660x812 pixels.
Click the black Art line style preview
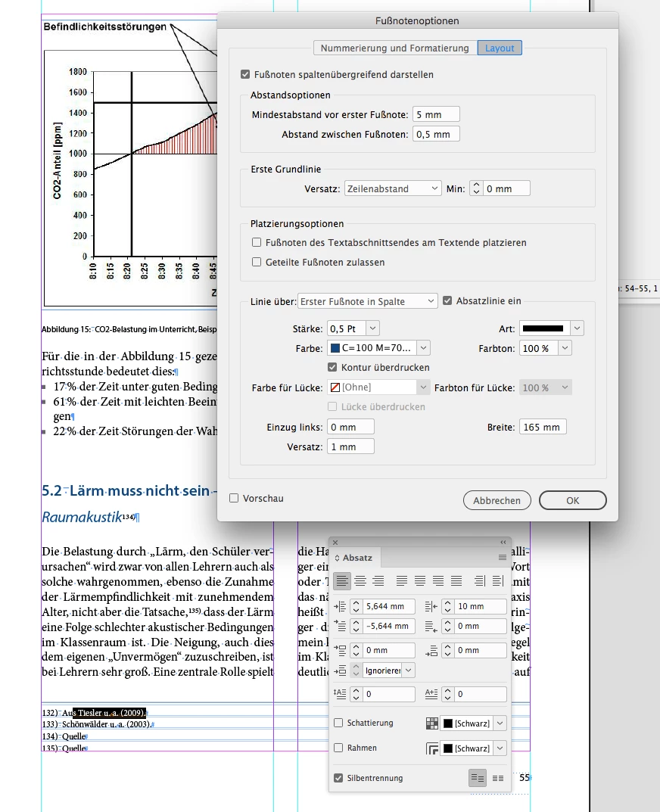pos(543,328)
